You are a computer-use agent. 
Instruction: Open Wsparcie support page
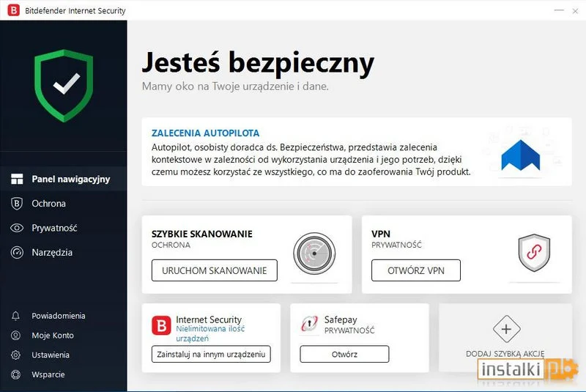point(48,374)
